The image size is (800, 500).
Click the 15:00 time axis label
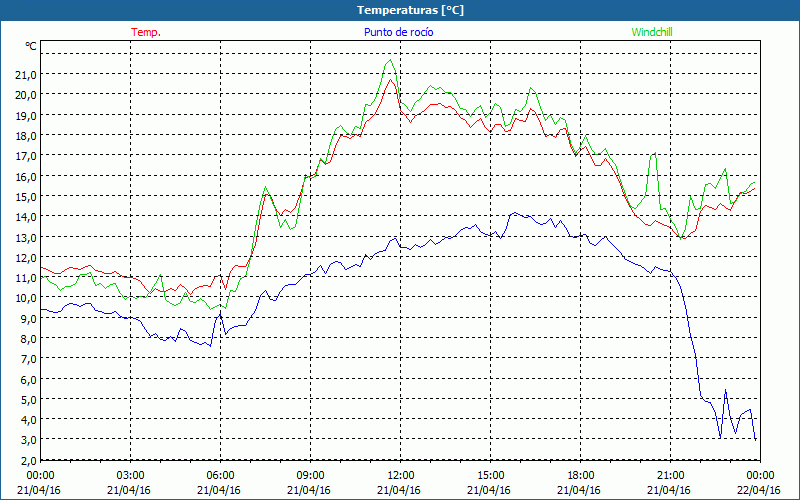click(x=490, y=475)
